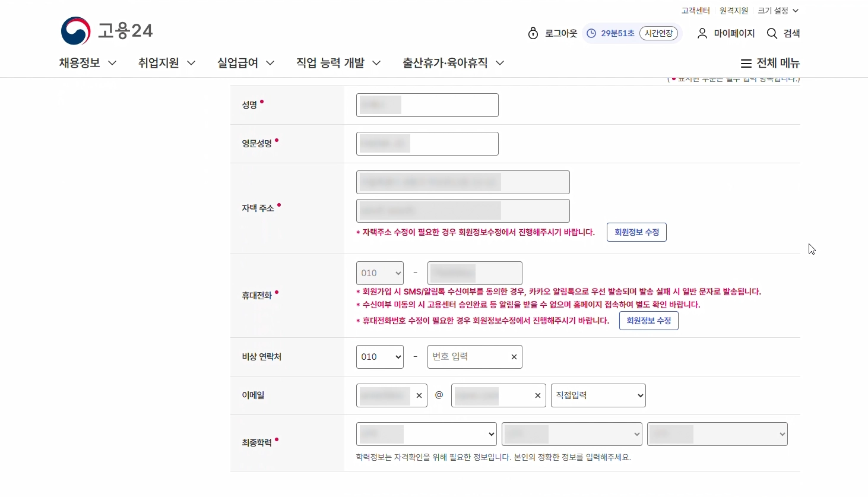Click the 검색 magnifier icon
This screenshot has height=497, width=868.
coord(772,33)
